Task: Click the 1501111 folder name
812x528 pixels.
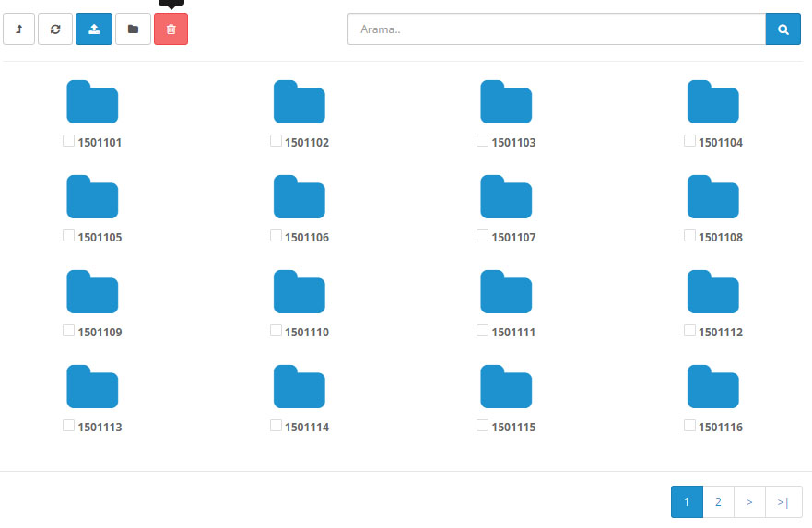Action: click(x=513, y=333)
